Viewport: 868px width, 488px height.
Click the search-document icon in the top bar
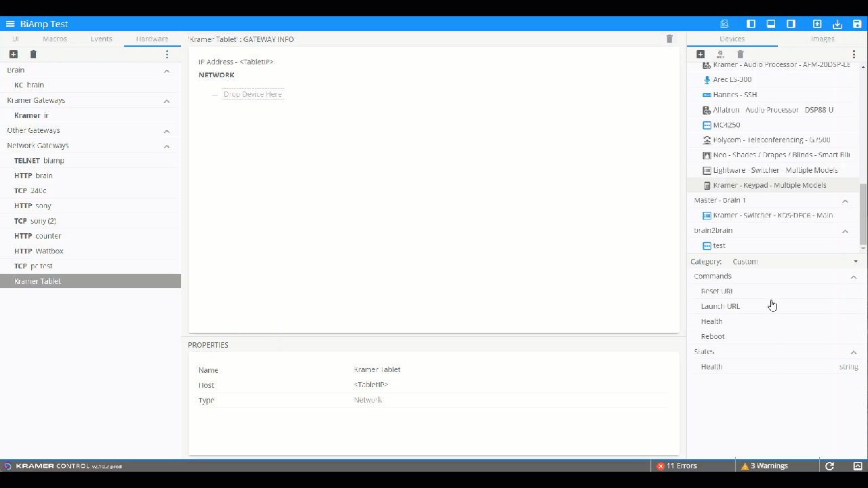tap(724, 24)
